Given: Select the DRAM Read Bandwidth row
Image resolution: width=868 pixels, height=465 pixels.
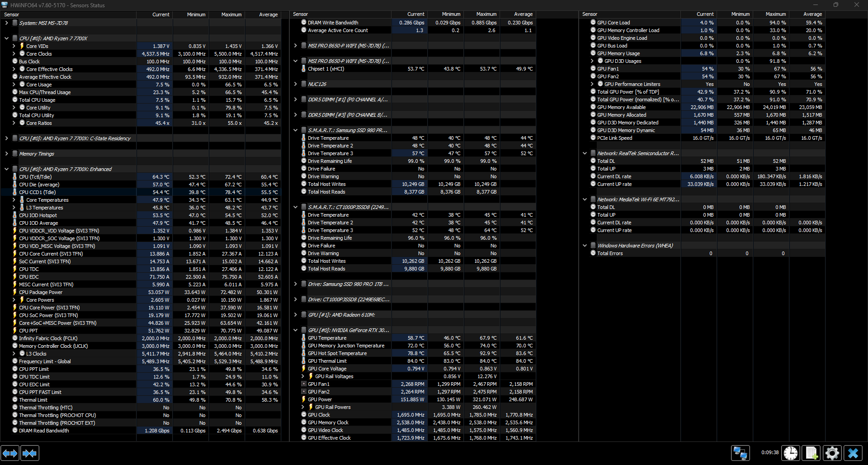Looking at the screenshot, I should [x=141, y=431].
